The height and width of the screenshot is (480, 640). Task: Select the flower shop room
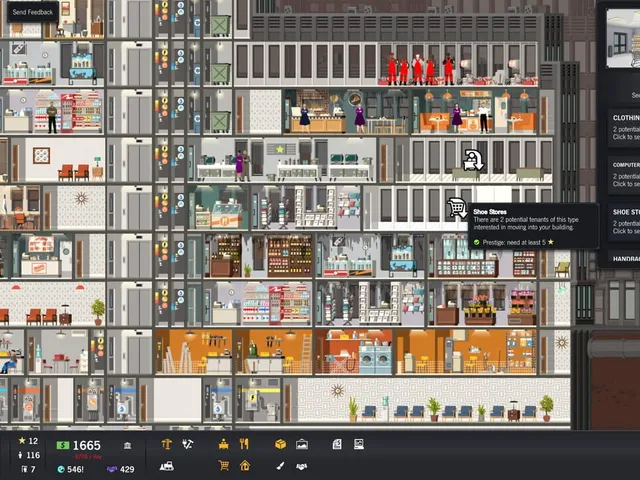coord(482,304)
